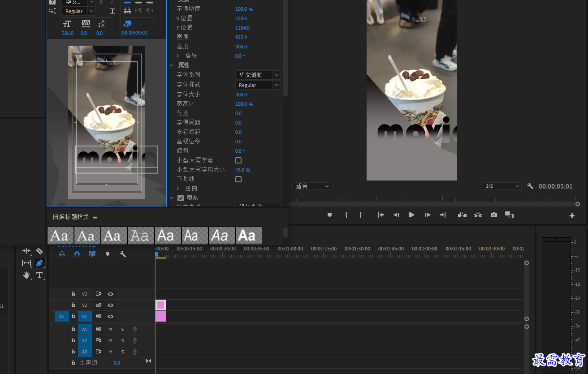Select the Razor tool
Screen dimensions: 588x374
(x=39, y=251)
